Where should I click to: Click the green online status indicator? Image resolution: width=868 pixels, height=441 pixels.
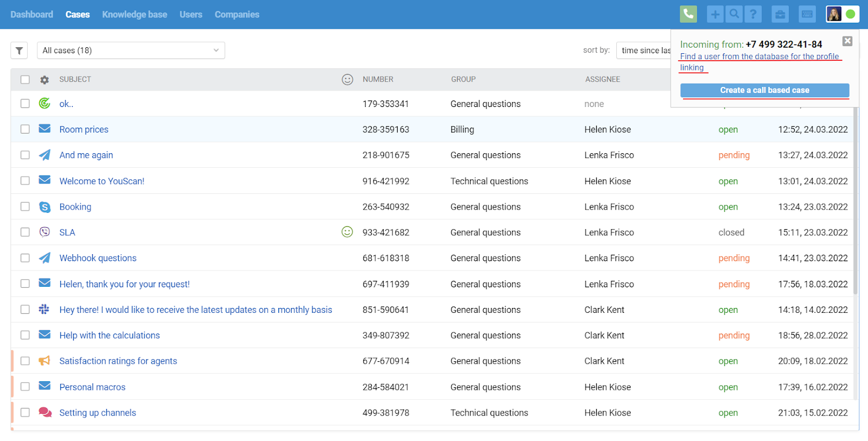(851, 14)
